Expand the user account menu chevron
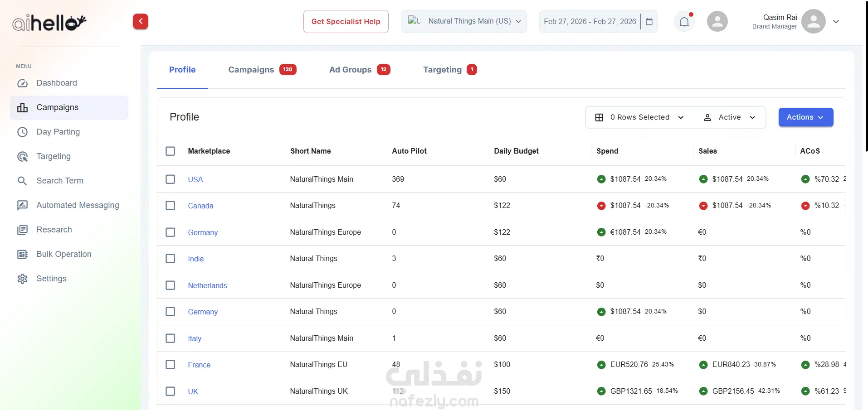The image size is (868, 410). tap(836, 21)
